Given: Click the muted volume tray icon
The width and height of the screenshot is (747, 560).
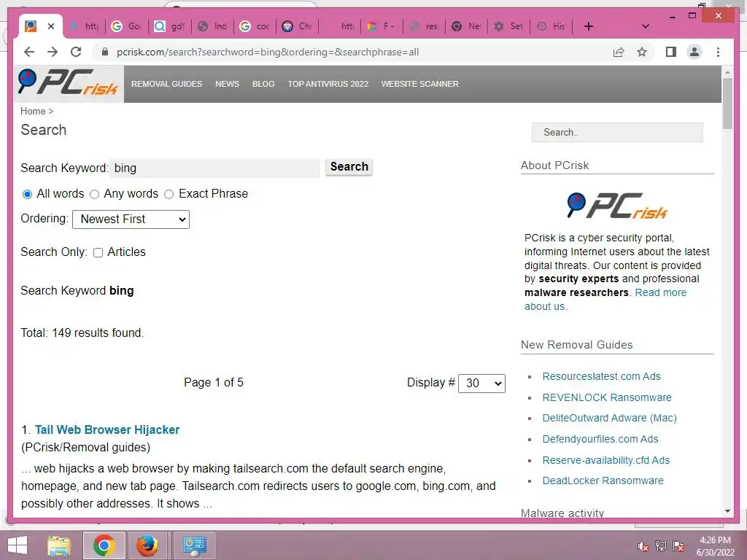Looking at the screenshot, I should 643,546.
